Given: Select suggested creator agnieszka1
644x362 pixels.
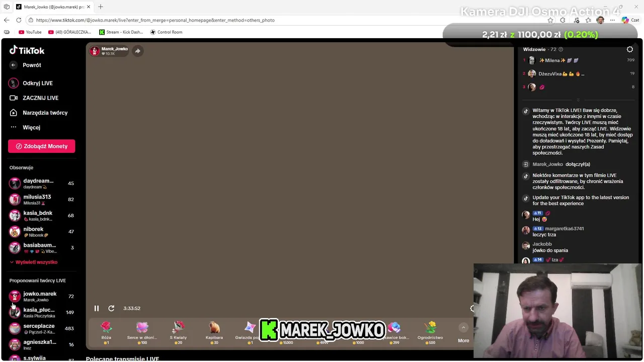Looking at the screenshot, I should coord(41,344).
